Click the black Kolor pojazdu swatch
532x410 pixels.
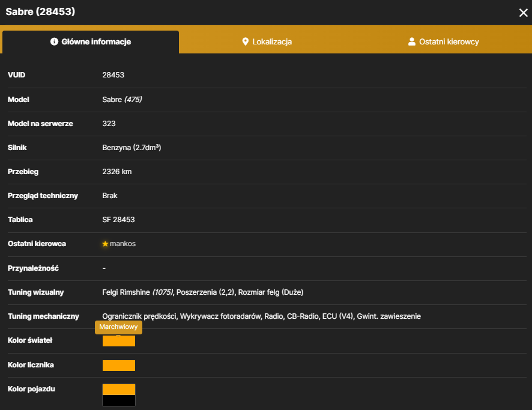pos(119,400)
